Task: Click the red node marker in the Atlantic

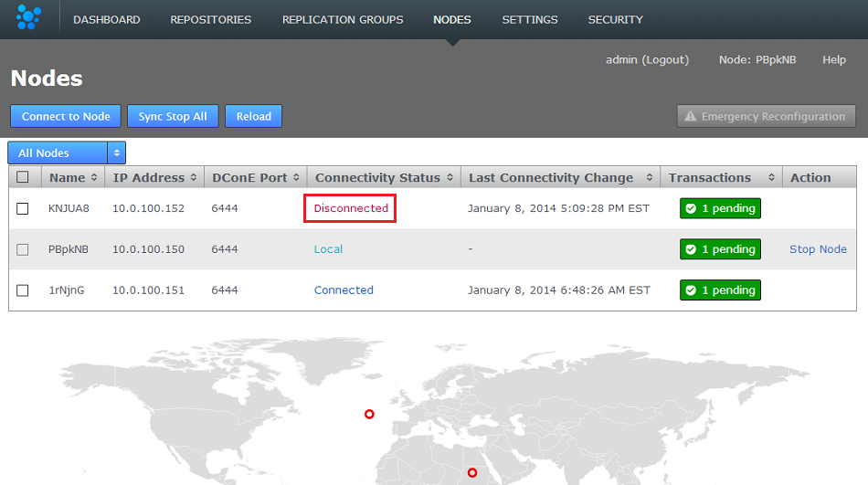Action: (x=369, y=414)
